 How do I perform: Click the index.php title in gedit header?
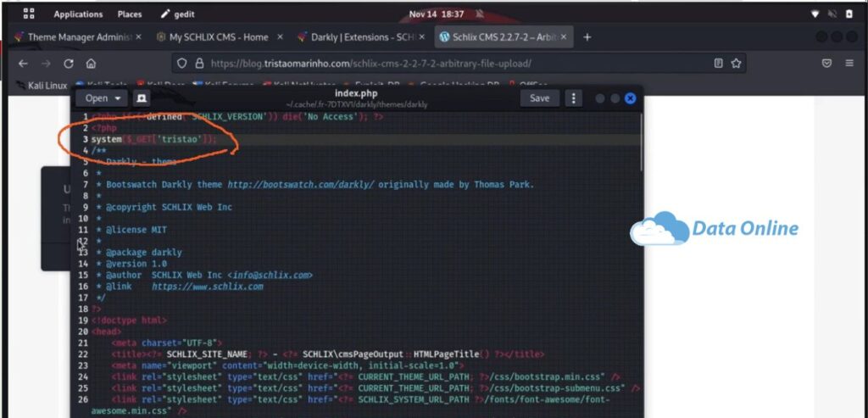[356, 93]
